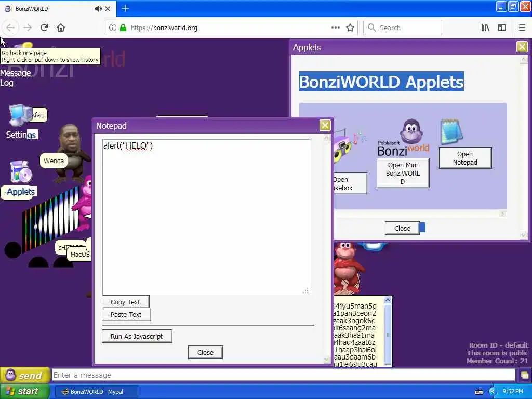
Task: Select BonziWORLD - Mypal taskbar item
Action: point(96,392)
